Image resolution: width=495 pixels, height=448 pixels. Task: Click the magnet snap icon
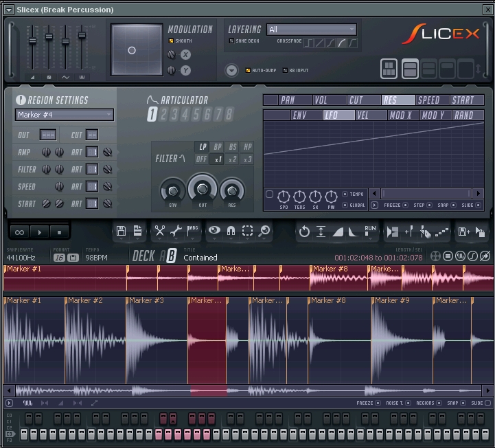coord(231,232)
